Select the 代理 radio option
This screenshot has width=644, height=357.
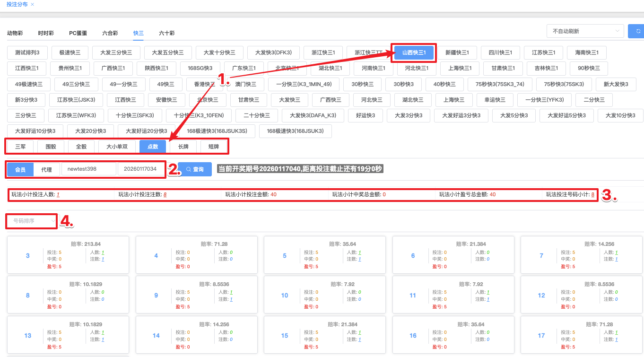tap(46, 169)
